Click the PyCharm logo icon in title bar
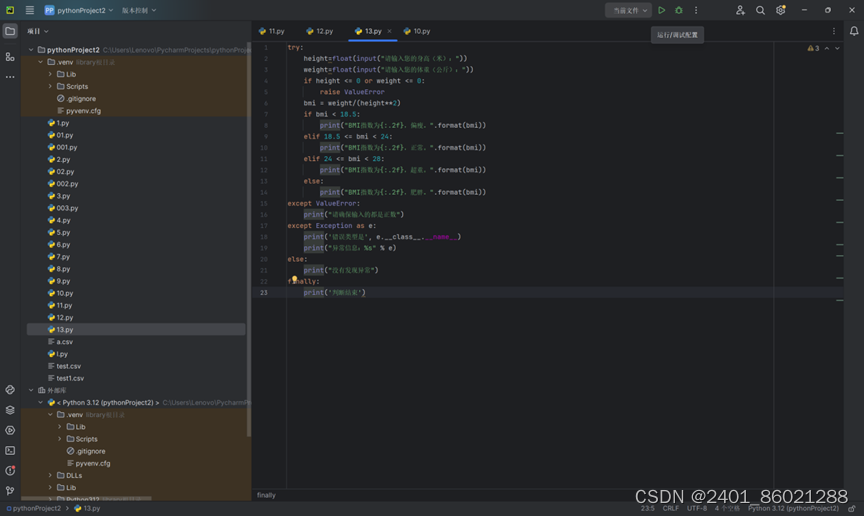The height and width of the screenshot is (516, 864). pyautogui.click(x=10, y=10)
